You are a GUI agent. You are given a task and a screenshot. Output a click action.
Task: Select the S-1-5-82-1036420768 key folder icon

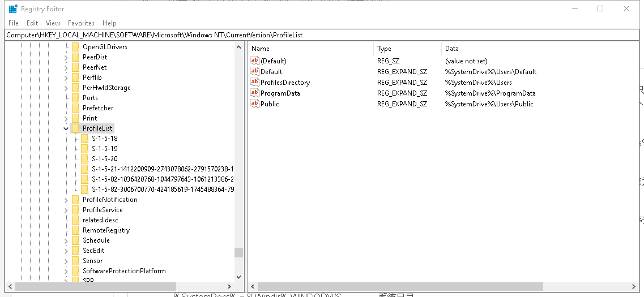[x=84, y=179]
